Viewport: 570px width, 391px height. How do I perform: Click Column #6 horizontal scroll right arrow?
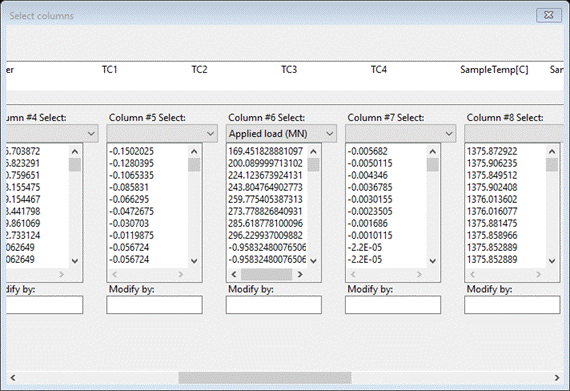[300, 274]
